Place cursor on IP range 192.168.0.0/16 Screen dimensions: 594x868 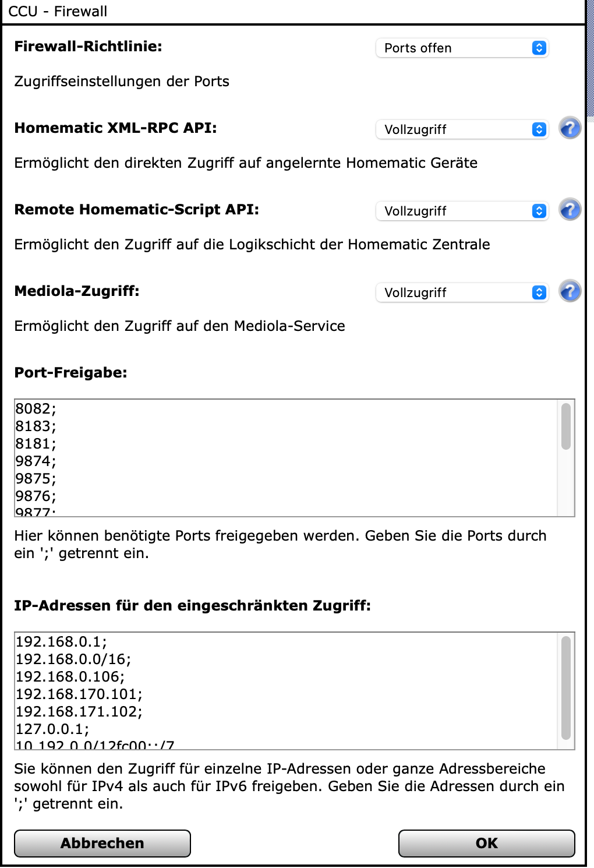[x=73, y=659]
